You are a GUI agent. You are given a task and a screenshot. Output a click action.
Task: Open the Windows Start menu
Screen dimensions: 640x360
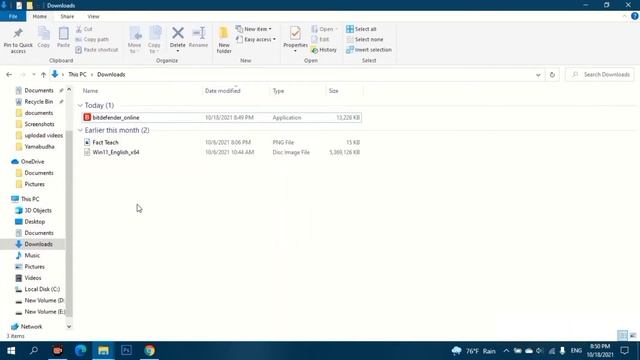point(11,351)
